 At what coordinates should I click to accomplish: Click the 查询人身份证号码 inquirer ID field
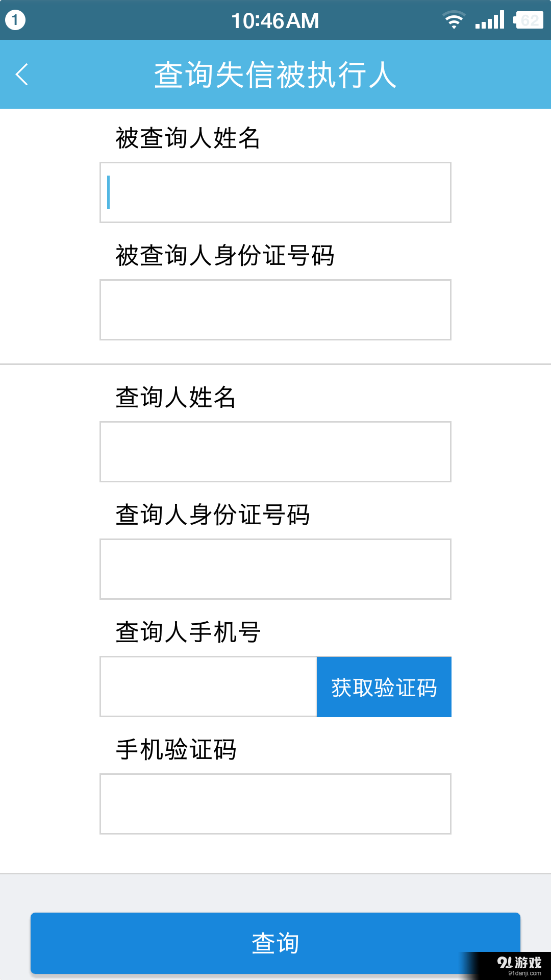pyautogui.click(x=275, y=568)
